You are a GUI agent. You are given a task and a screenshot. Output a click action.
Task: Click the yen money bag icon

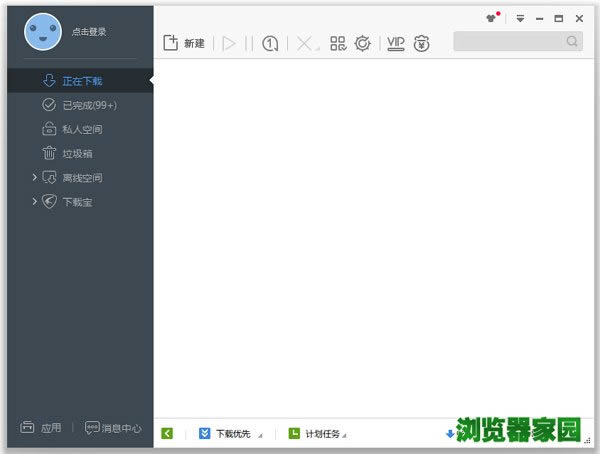tap(421, 44)
